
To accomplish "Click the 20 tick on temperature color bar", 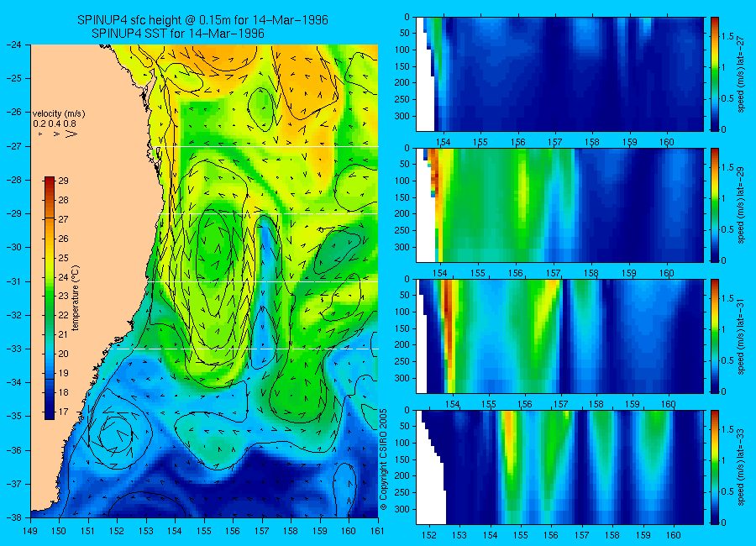I will click(x=63, y=354).
